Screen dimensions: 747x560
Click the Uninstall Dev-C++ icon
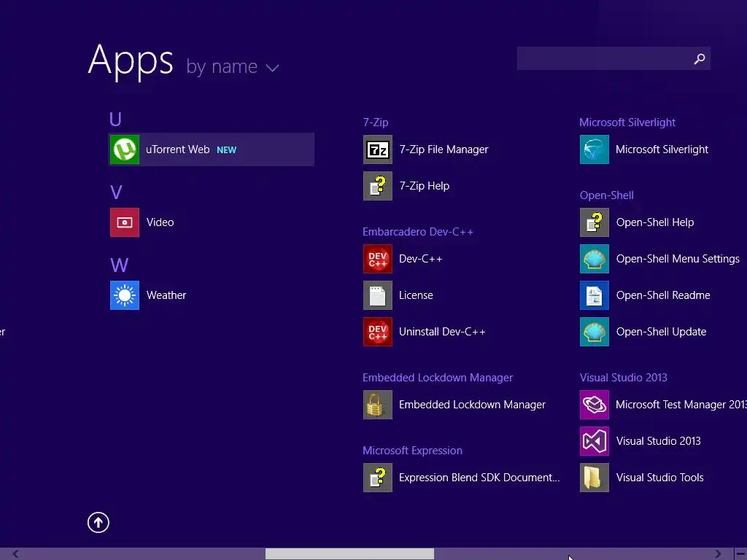tap(378, 332)
